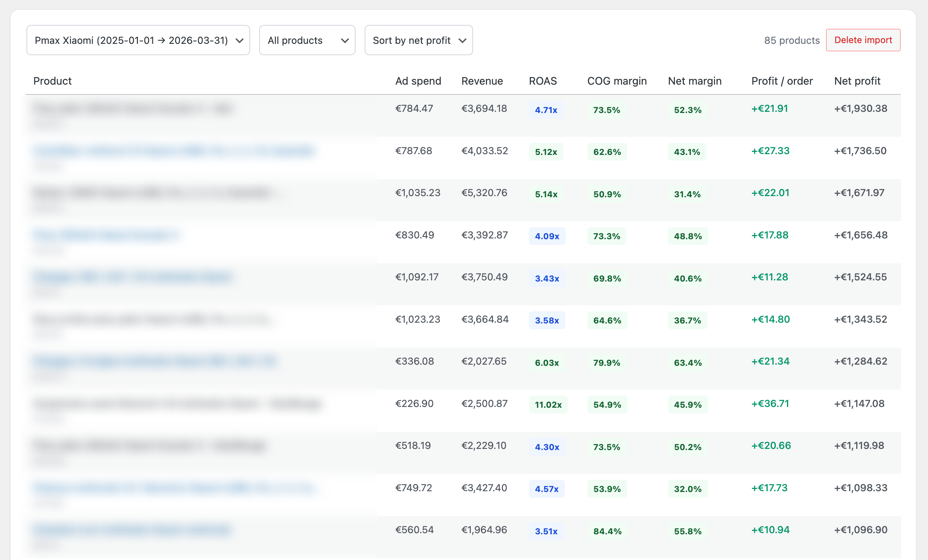
Task: Sort by the "Revenue" column header
Action: click(482, 81)
